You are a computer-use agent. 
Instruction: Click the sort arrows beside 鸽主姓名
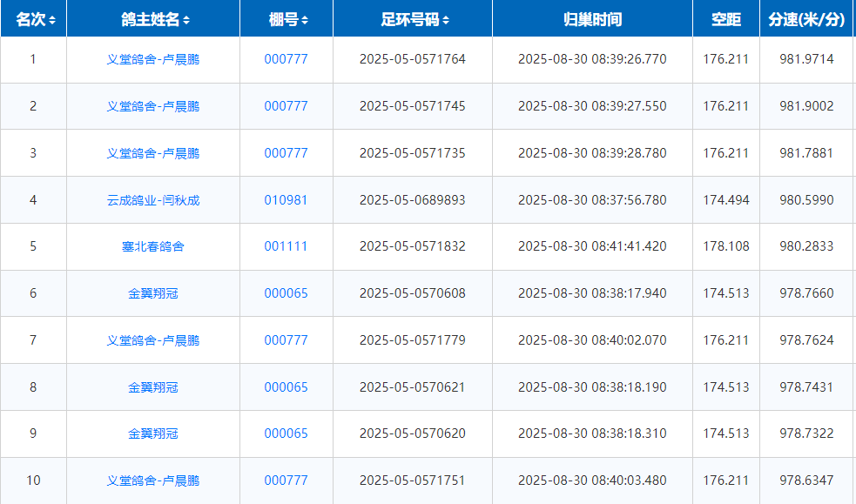186,20
